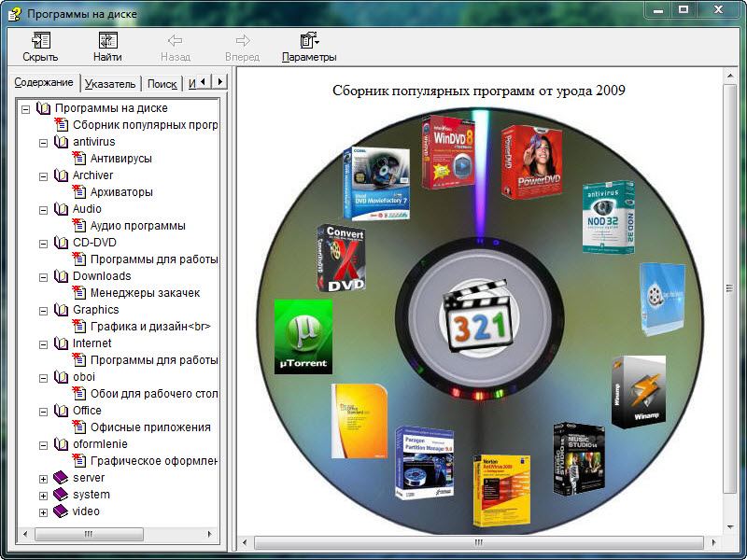Image resolution: width=747 pixels, height=560 pixels.
Task: Click the PowerDVD box image
Action: [532, 161]
